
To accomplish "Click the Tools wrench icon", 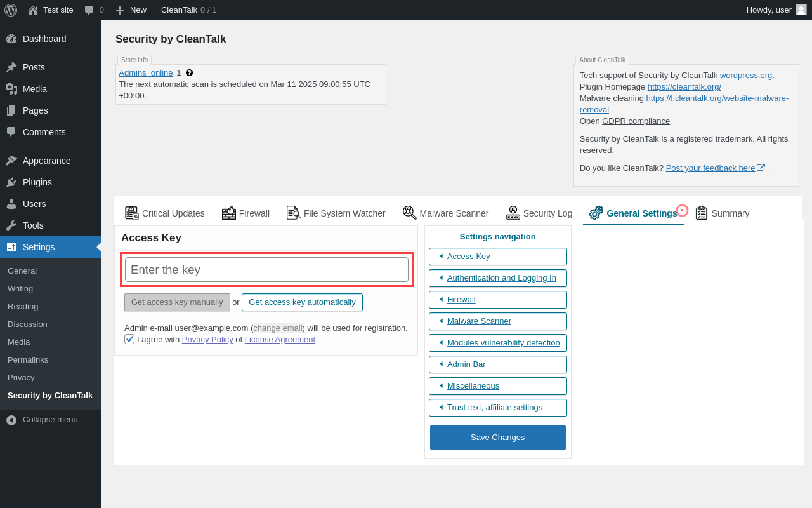I will pyautogui.click(x=11, y=225).
